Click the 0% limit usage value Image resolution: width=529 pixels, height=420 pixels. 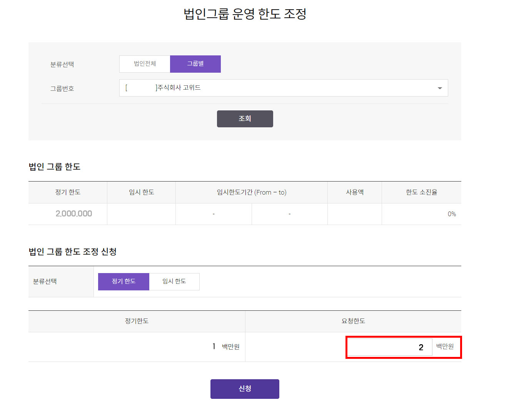(452, 214)
